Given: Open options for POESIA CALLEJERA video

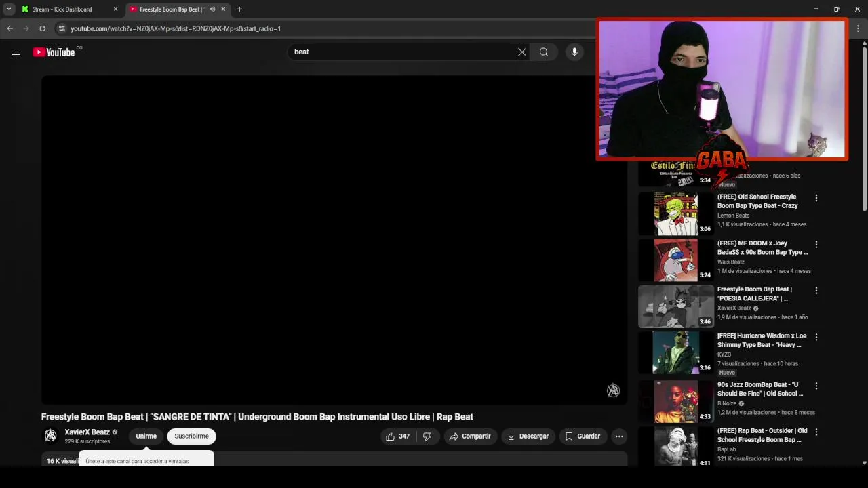Looking at the screenshot, I should tap(816, 290).
